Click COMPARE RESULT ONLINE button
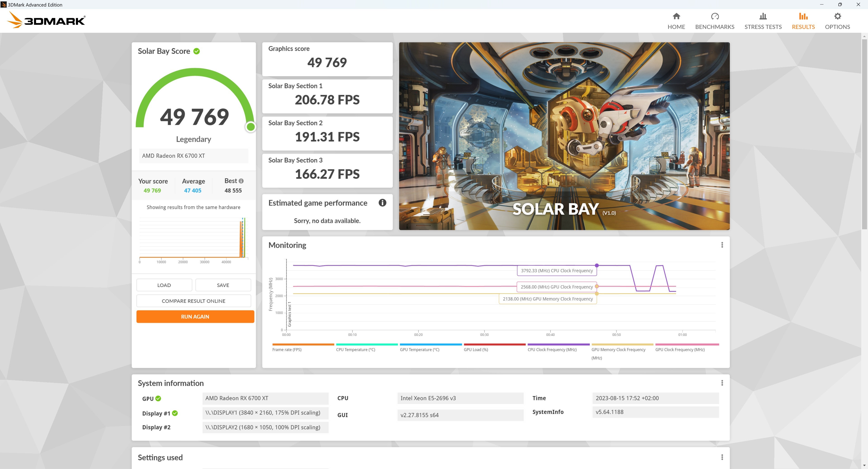This screenshot has width=868, height=469. pyautogui.click(x=193, y=301)
